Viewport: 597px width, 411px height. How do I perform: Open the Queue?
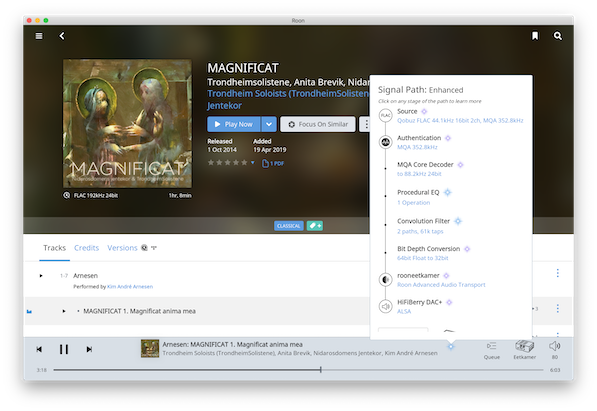[x=492, y=350]
